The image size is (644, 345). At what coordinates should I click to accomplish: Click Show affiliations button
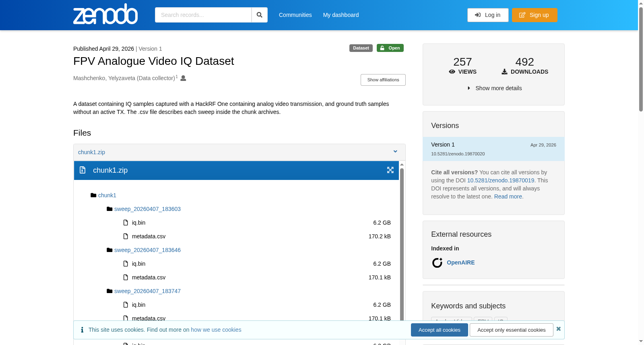point(383,80)
